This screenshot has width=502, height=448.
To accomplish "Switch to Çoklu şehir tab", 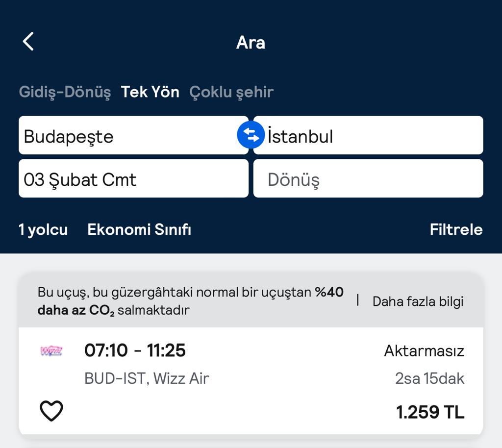I will (x=231, y=92).
